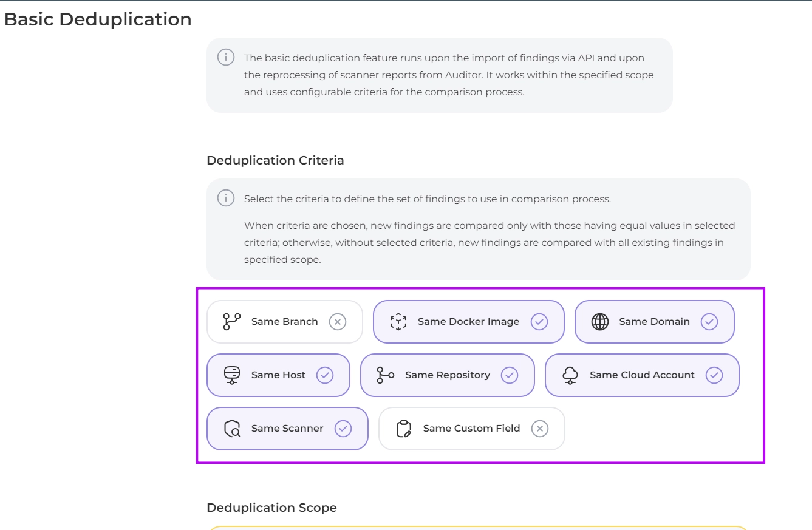Viewport: 812px width, 530px height.
Task: Uncheck the Same Host checkmark circle
Action: 325,375
